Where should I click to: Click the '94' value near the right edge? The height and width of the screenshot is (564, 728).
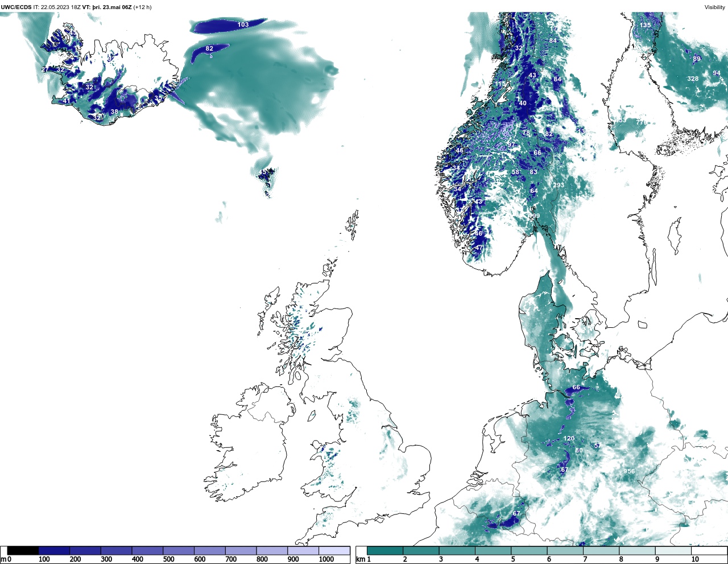coord(716,73)
